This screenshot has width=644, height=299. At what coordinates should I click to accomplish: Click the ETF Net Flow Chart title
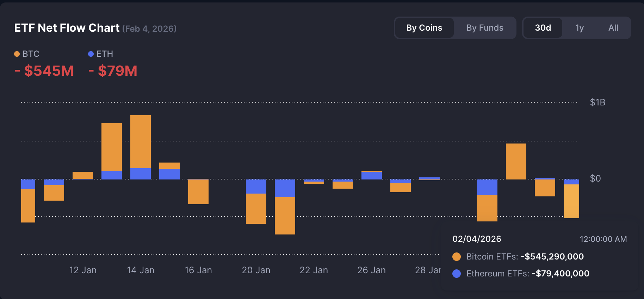[x=67, y=28]
